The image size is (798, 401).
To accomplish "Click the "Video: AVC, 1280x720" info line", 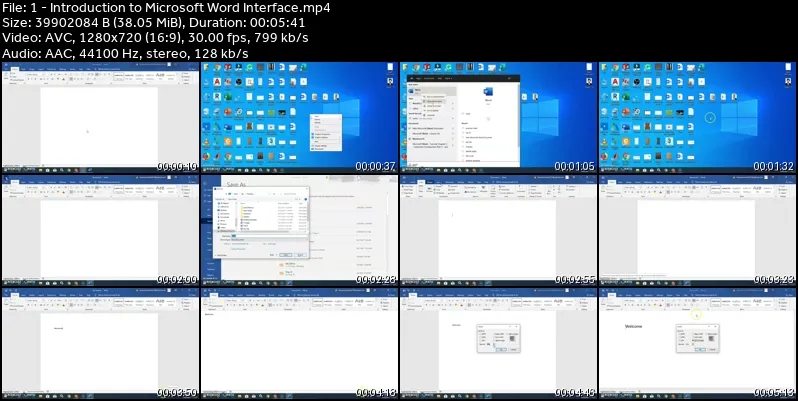I will [x=155, y=38].
